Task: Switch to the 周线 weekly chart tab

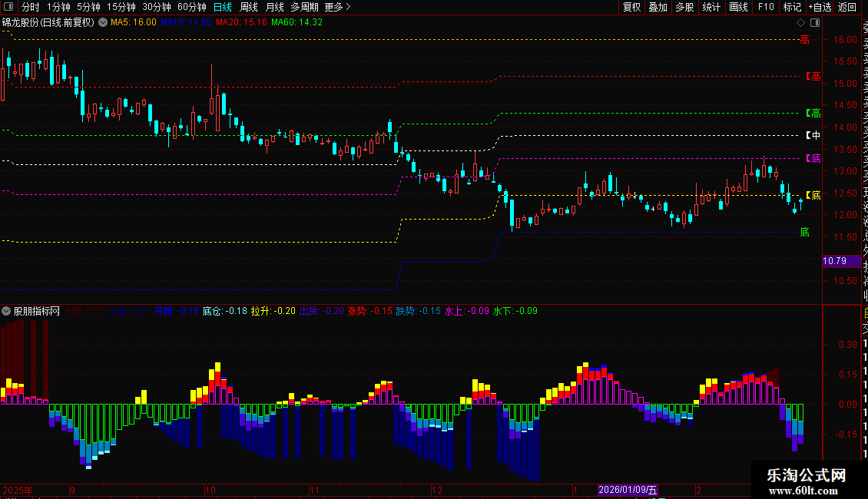Action: click(x=249, y=7)
